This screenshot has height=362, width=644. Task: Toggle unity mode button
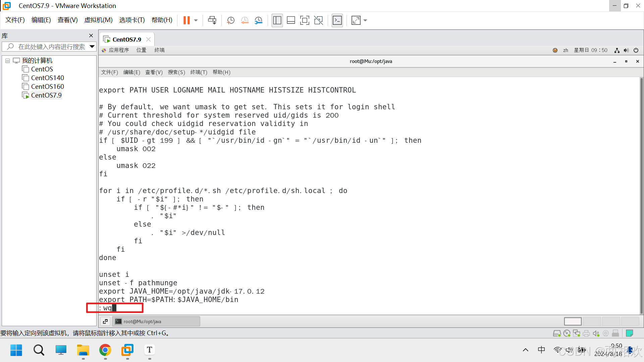coord(318,20)
